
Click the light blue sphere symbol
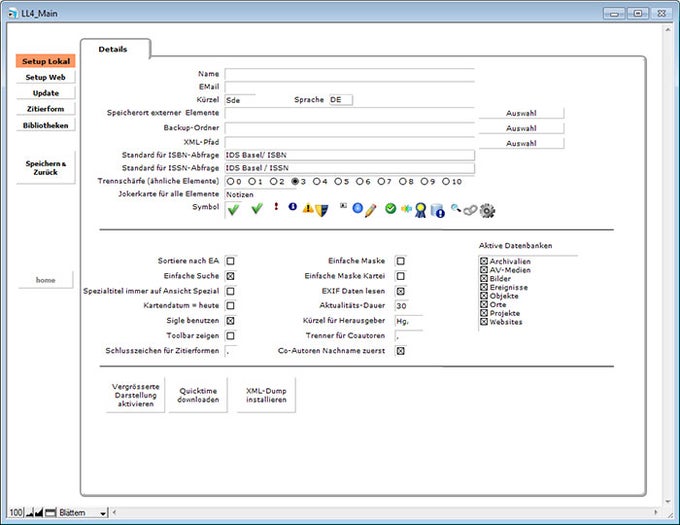click(357, 208)
